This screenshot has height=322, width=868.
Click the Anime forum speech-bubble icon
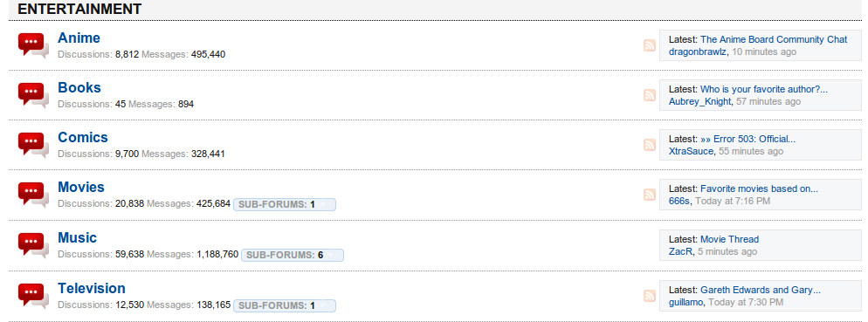[x=33, y=45]
